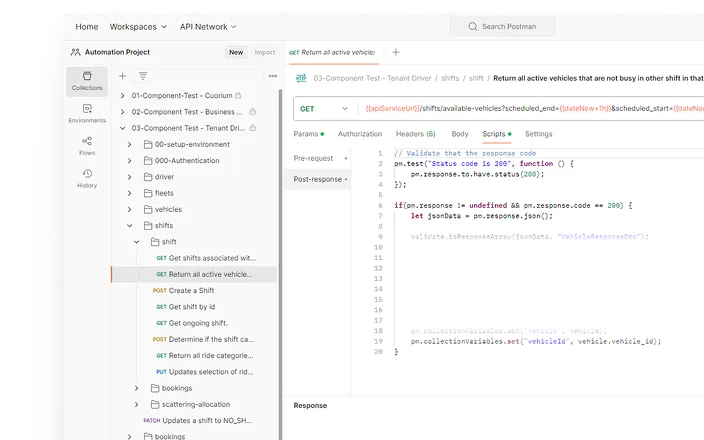This screenshot has height=440, width=704.
Task: Click lock icon beside 03-Component Test - Tenant Dri
Action: 253,128
